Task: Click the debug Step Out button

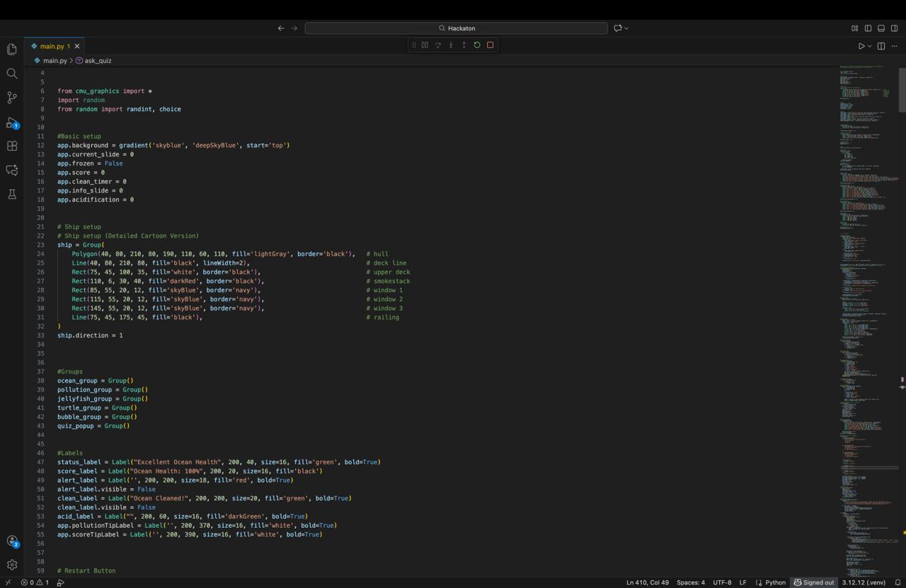Action: point(464,45)
